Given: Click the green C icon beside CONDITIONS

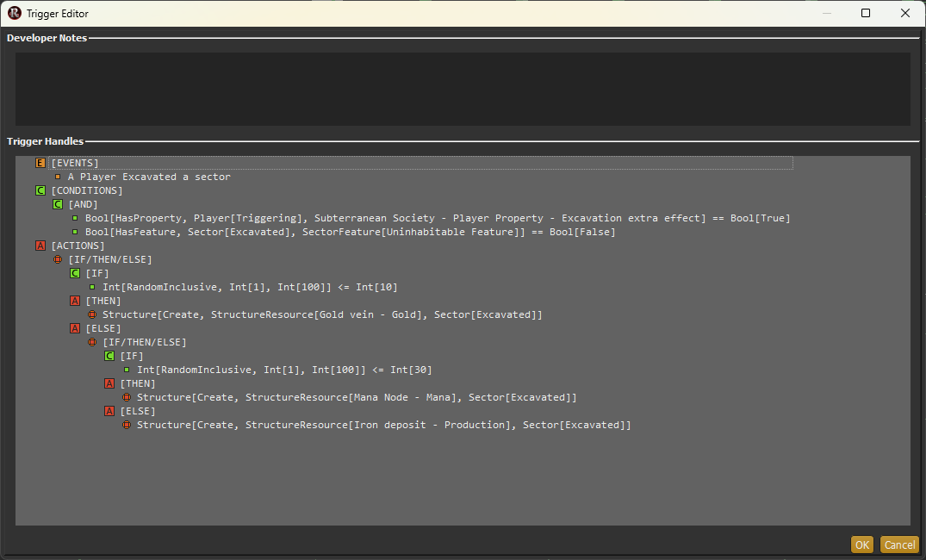Looking at the screenshot, I should point(40,190).
